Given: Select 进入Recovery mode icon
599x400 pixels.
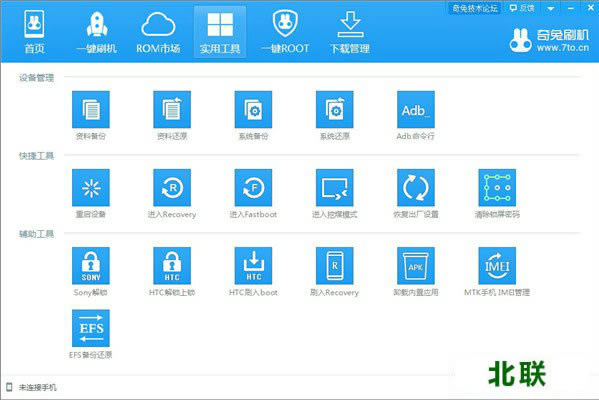Looking at the screenshot, I should 172,188.
